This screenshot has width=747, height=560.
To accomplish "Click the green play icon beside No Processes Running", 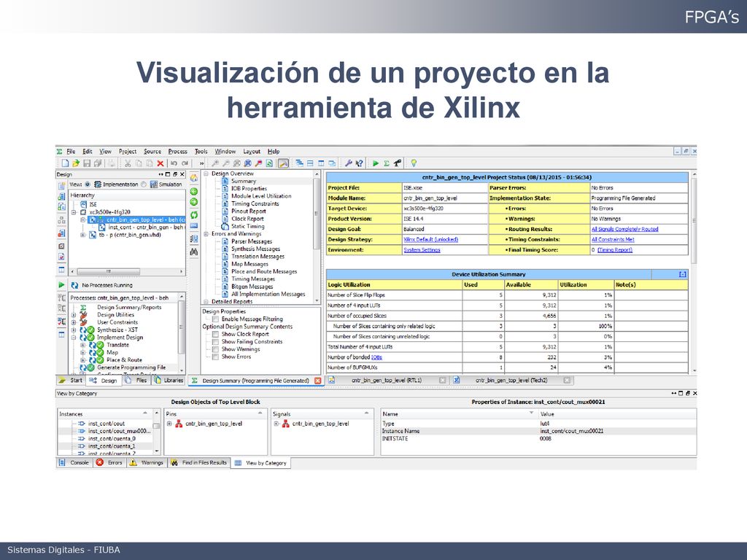I will click(61, 285).
